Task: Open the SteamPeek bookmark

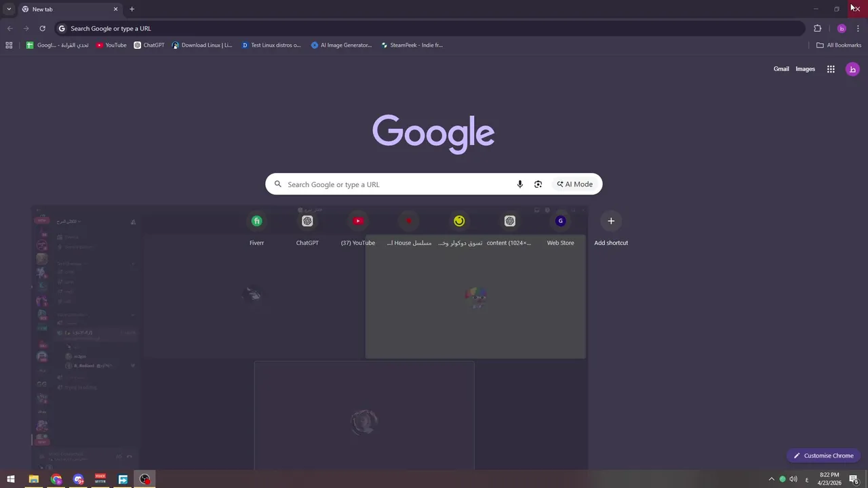Action: pos(412,45)
